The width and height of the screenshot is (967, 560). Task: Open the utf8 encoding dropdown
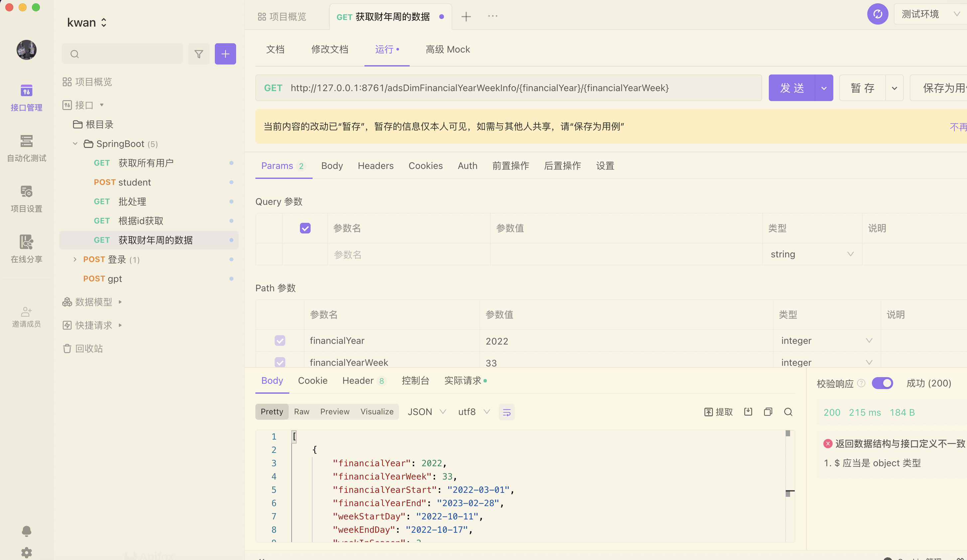(474, 412)
